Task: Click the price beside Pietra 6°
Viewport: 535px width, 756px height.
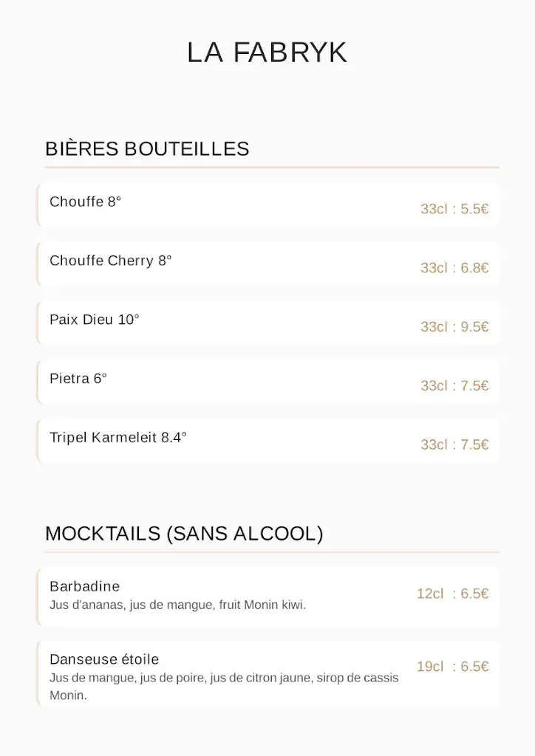Action: coord(454,386)
